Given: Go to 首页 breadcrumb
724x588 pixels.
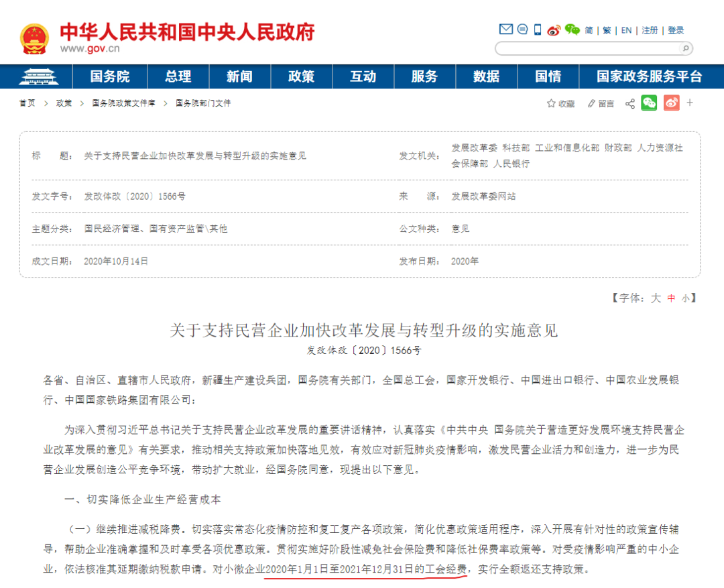Looking at the screenshot, I should coord(27,103).
